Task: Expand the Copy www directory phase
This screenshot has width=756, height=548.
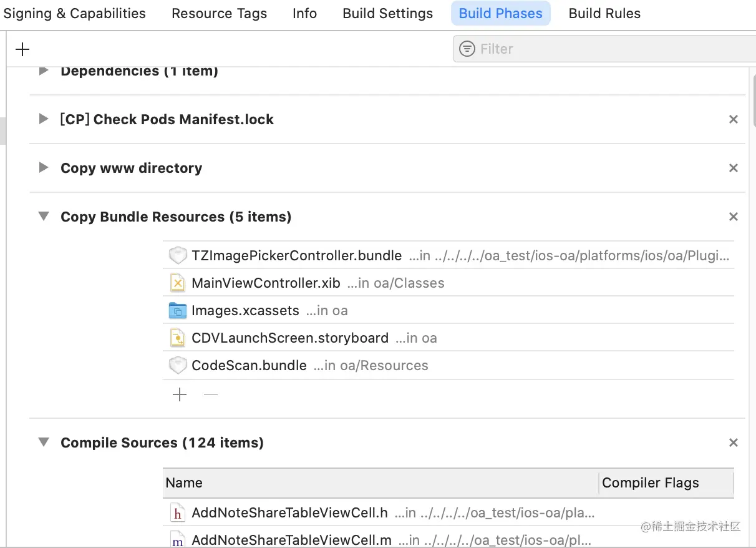Action: 43,168
